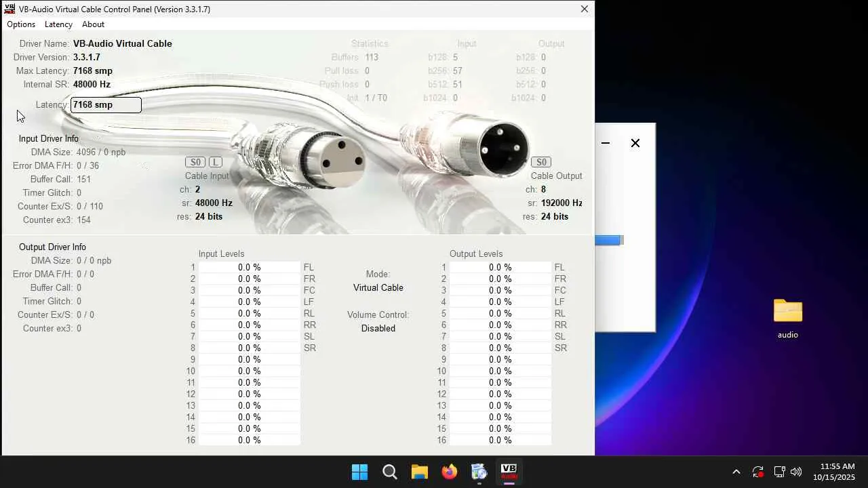Open the Latency menu
The image size is (868, 488).
click(58, 24)
